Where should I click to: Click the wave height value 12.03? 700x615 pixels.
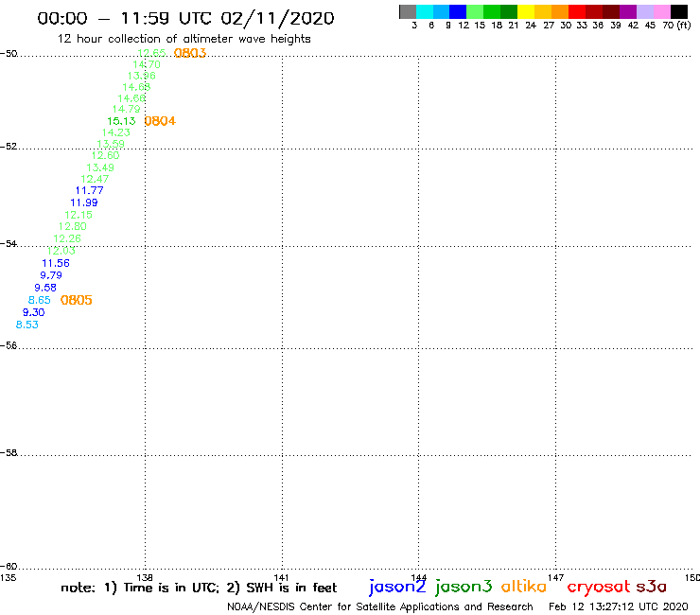[61, 251]
